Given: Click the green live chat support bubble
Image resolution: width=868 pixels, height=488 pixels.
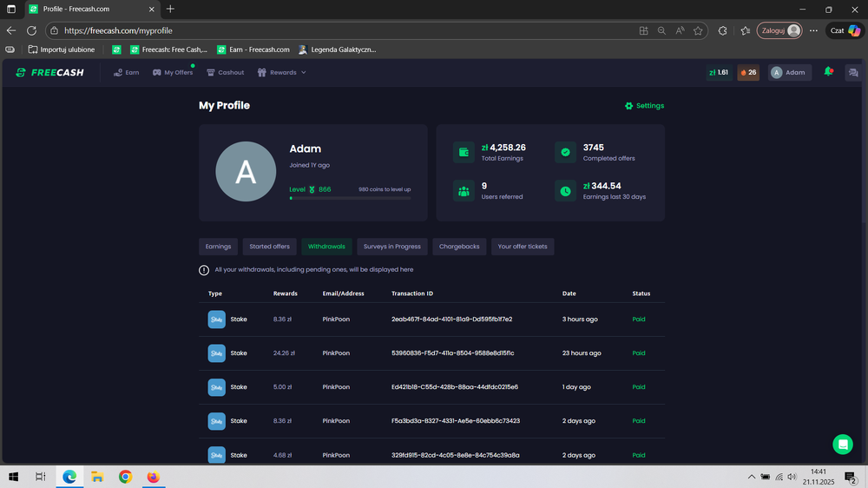Looking at the screenshot, I should (842, 444).
